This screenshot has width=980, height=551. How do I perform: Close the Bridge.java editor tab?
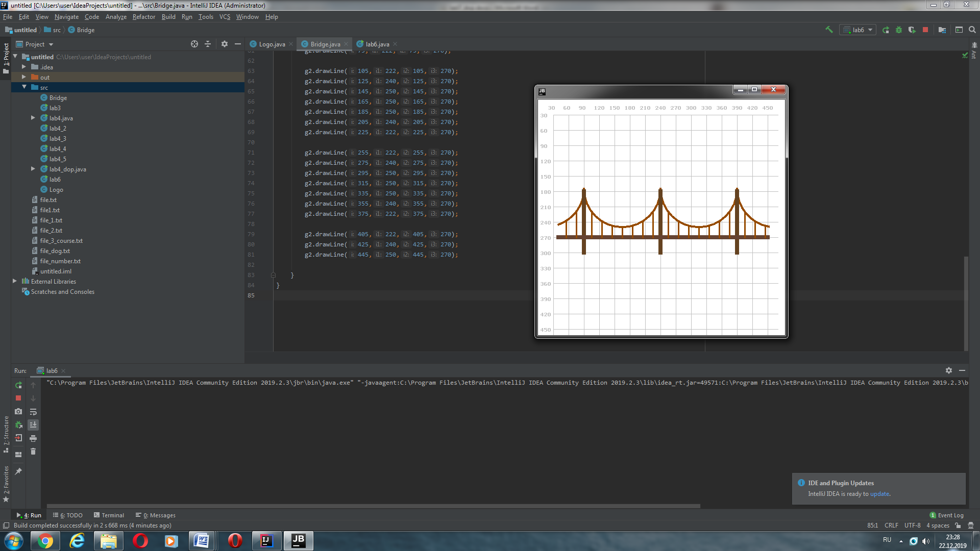point(346,44)
